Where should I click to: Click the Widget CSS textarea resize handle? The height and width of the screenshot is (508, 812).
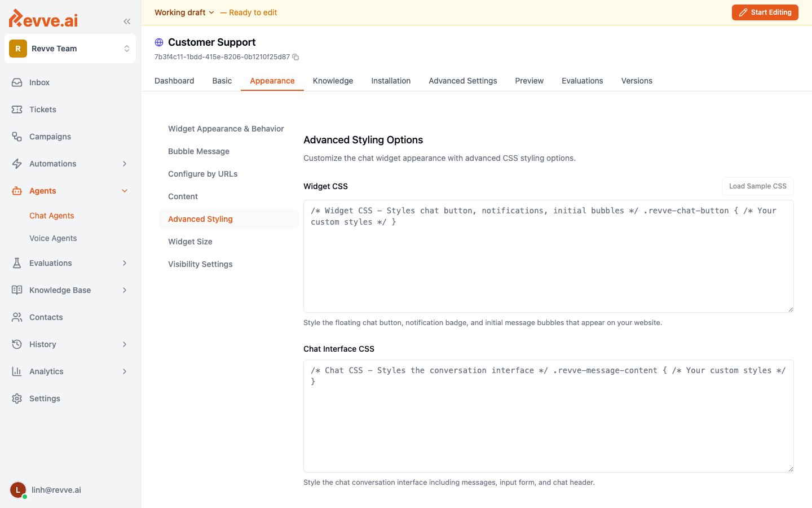coord(791,309)
